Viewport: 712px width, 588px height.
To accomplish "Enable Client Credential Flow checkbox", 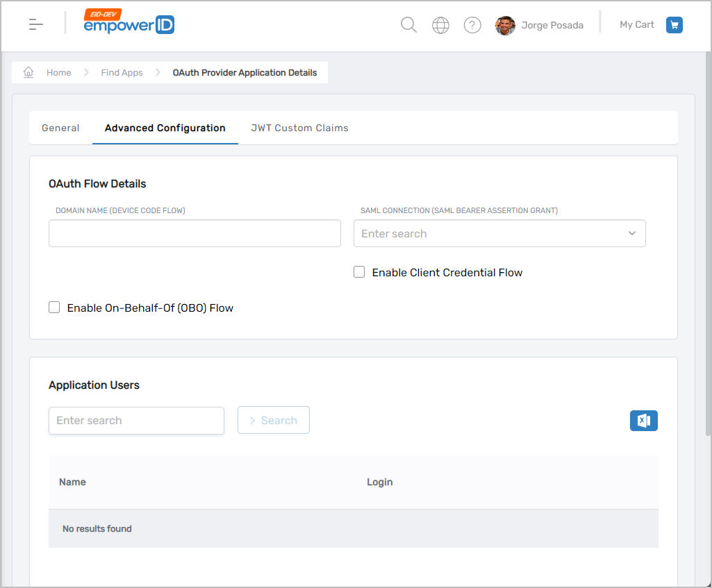I will tap(359, 272).
